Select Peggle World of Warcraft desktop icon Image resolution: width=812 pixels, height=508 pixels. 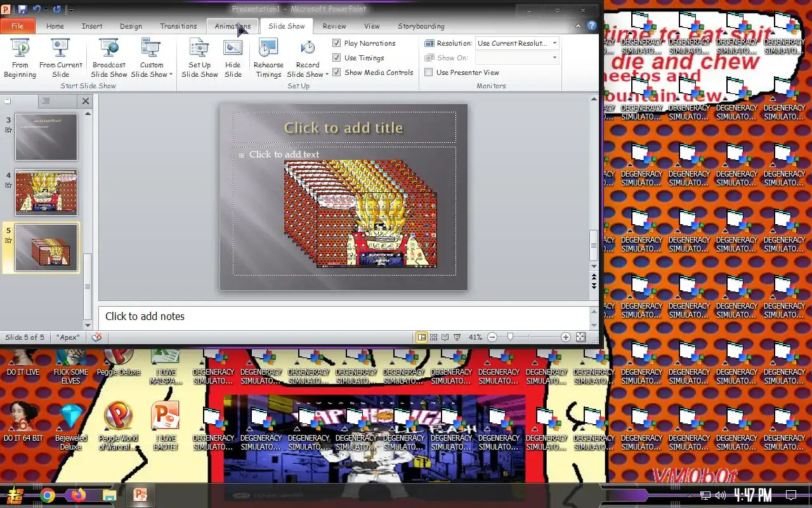coord(118,425)
